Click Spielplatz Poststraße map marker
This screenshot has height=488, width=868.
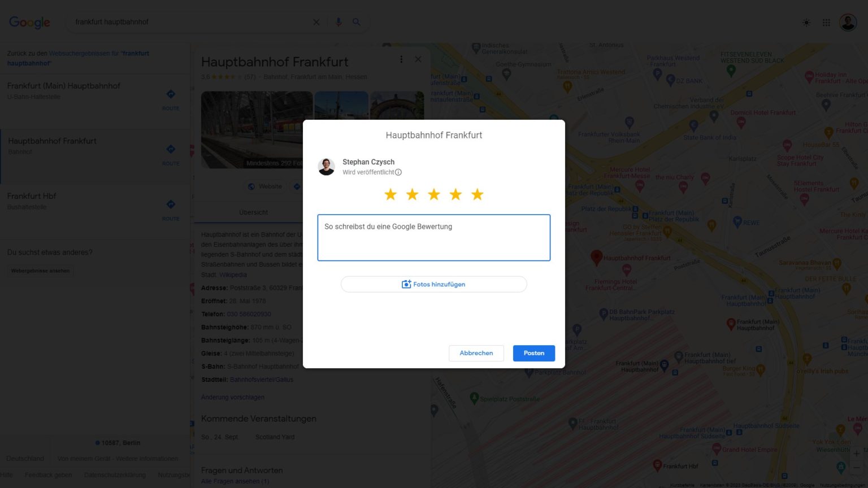point(474,398)
